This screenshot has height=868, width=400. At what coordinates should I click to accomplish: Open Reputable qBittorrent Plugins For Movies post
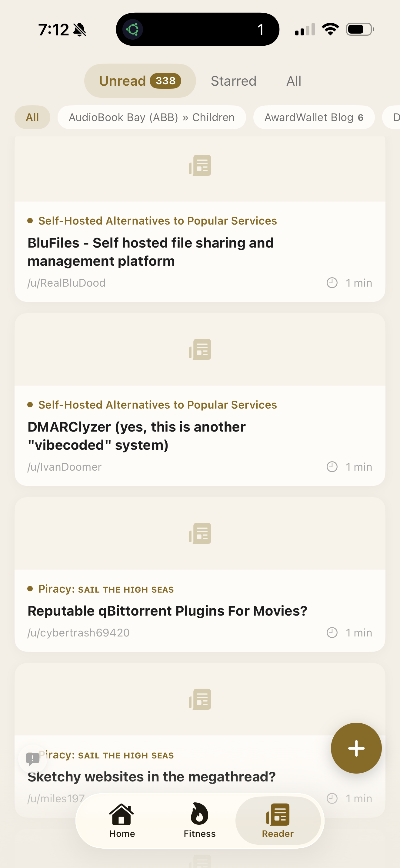click(167, 611)
